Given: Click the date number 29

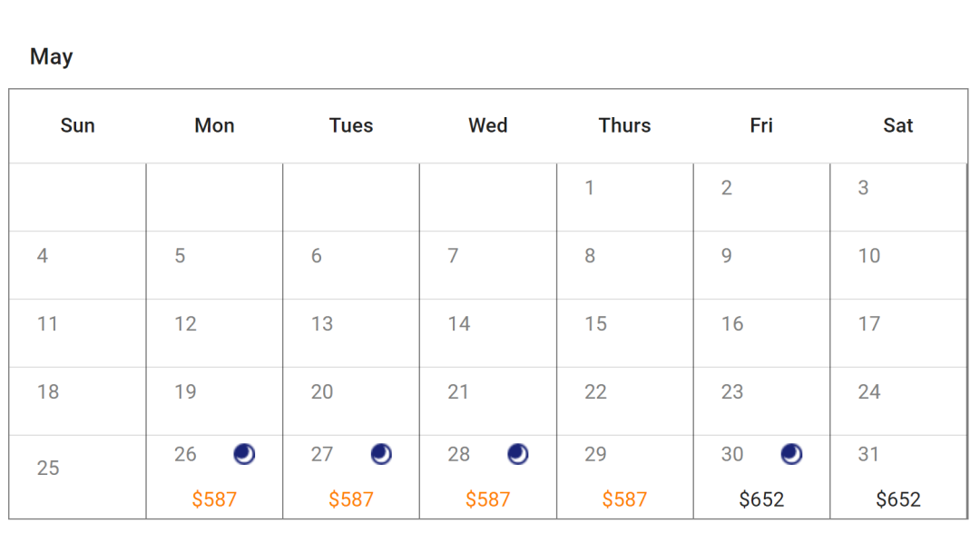Looking at the screenshot, I should point(595,454).
